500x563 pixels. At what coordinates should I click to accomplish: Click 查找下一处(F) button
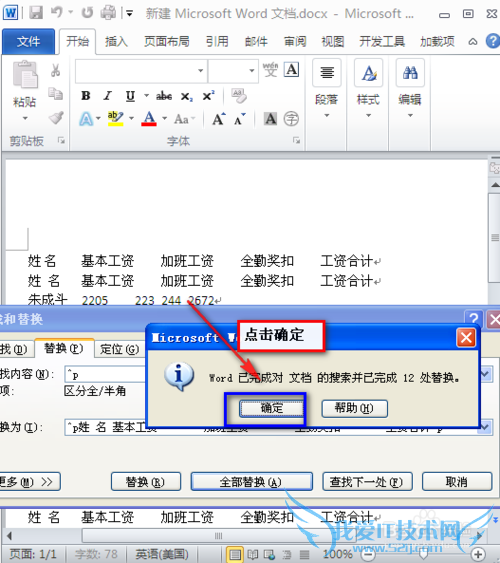[367, 481]
